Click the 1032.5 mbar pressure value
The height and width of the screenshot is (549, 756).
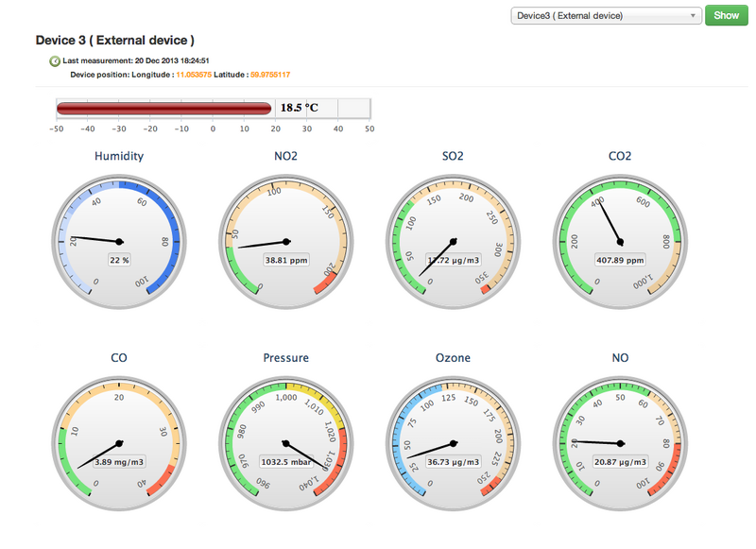[x=286, y=462]
